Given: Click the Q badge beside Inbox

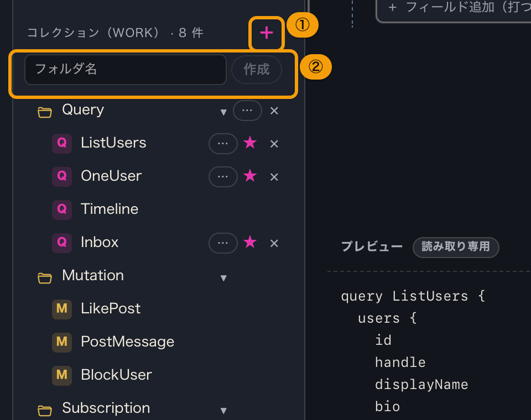Looking at the screenshot, I should [61, 242].
